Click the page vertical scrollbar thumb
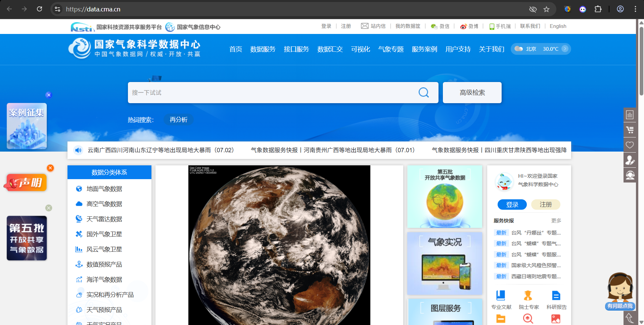The image size is (644, 325). tap(641, 60)
